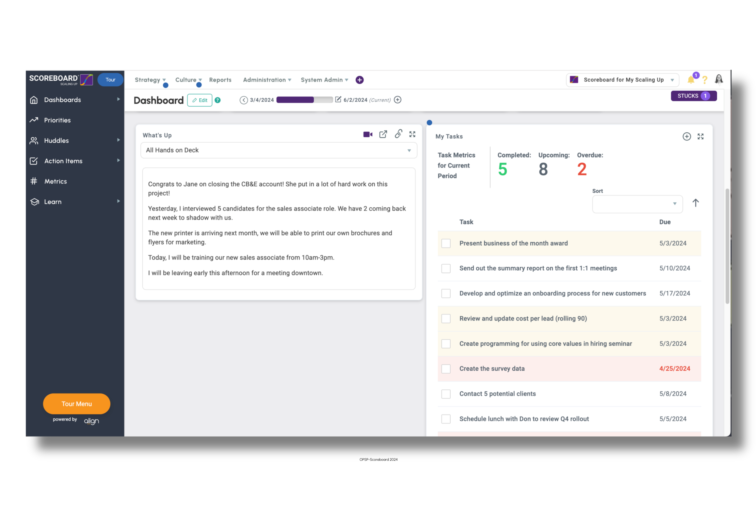This screenshot has width=756, height=532.
Task: Add a new task in My Tasks
Action: (687, 136)
